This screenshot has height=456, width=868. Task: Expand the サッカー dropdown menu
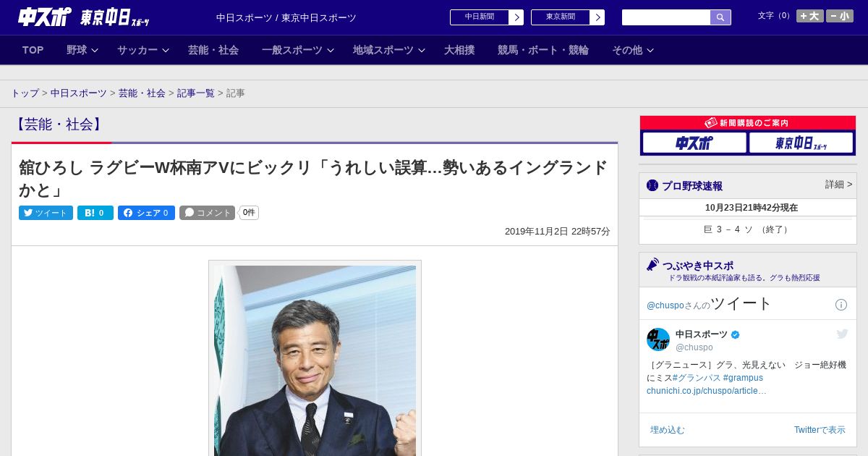click(142, 50)
